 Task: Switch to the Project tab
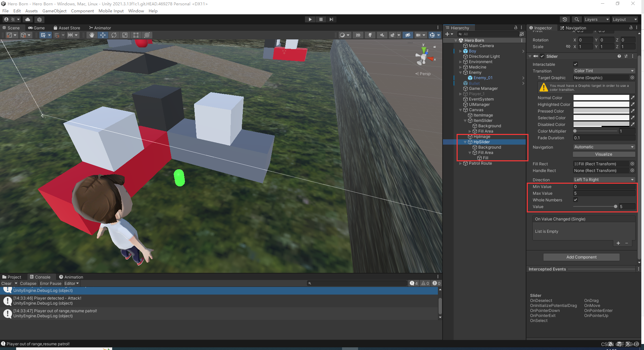point(12,277)
